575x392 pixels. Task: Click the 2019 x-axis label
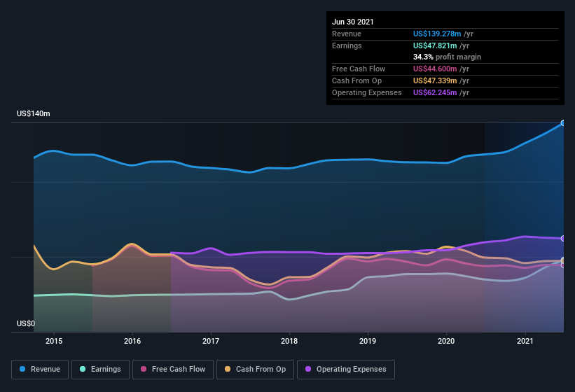tap(368, 341)
